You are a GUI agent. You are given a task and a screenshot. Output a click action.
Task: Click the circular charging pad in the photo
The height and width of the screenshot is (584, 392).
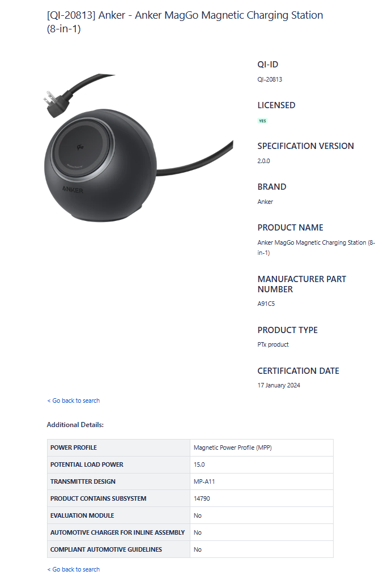coord(80,148)
